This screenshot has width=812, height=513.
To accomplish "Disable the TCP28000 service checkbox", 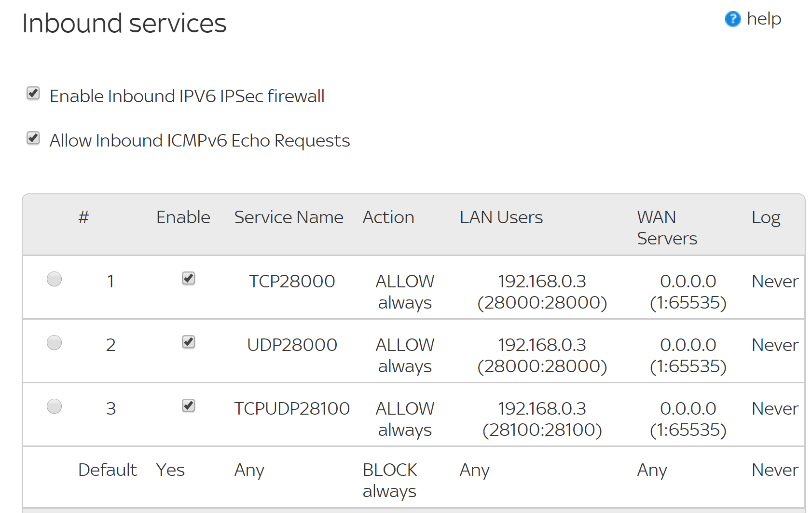I will click(x=189, y=279).
